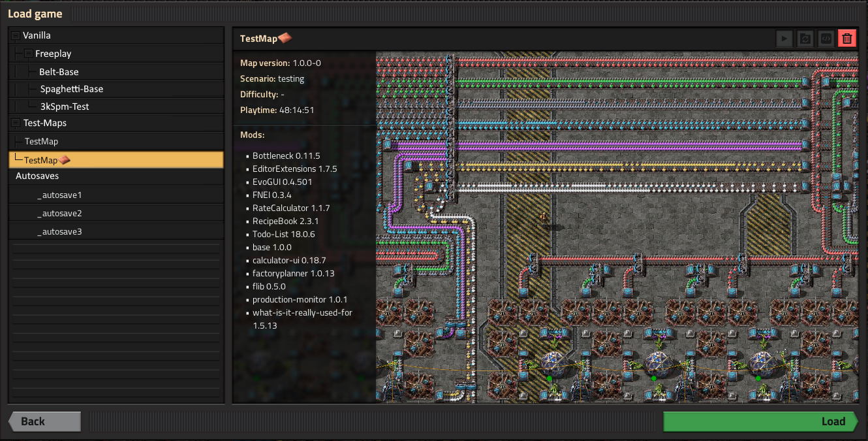868x441 pixels.
Task: Select the 3kSpm-Test save
Action: (x=116, y=106)
